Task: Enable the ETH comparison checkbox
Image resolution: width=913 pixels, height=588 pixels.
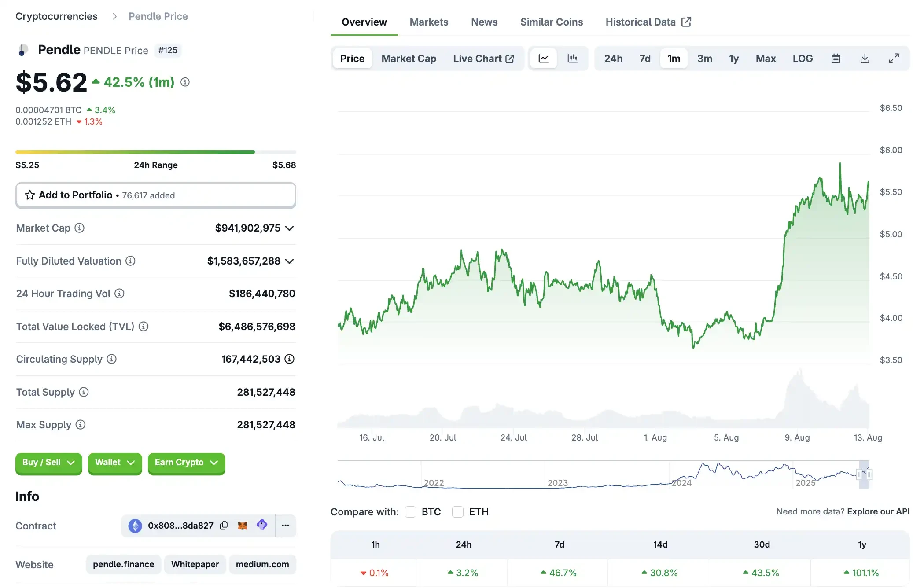Action: click(458, 511)
